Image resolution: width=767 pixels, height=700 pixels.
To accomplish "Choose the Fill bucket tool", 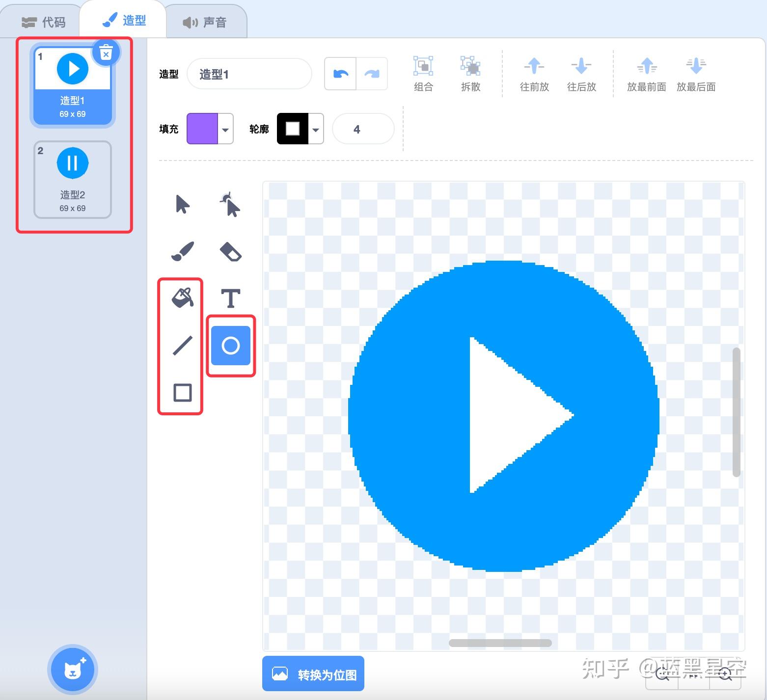I will 181,297.
